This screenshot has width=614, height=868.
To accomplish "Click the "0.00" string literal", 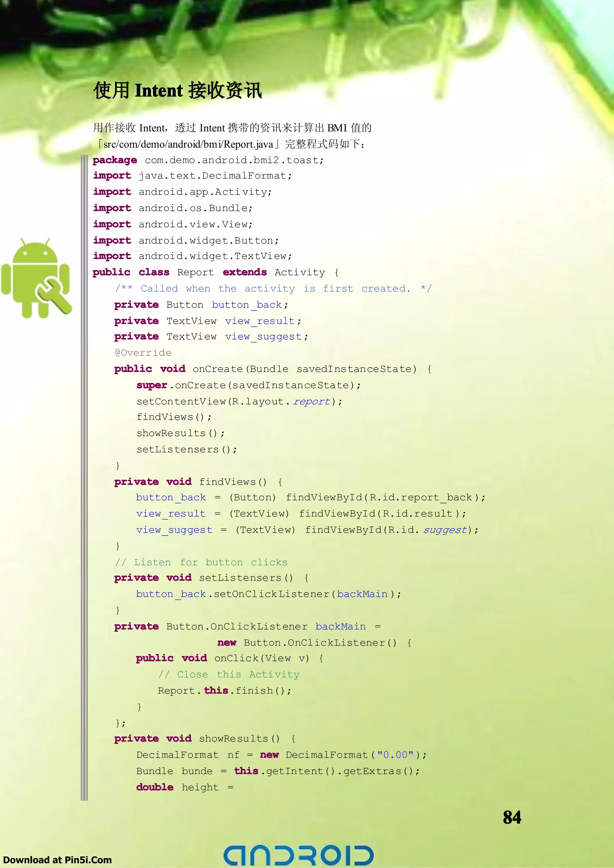I will tap(395, 755).
